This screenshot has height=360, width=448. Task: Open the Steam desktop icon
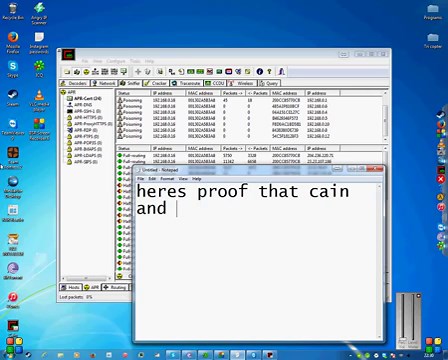(x=13, y=98)
